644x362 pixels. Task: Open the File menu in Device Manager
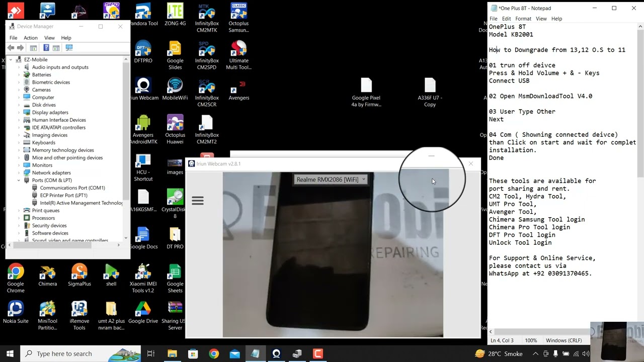pos(14,38)
